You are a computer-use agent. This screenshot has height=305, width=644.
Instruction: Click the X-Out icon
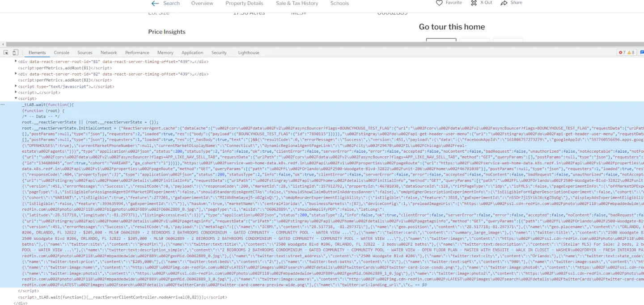point(474,3)
